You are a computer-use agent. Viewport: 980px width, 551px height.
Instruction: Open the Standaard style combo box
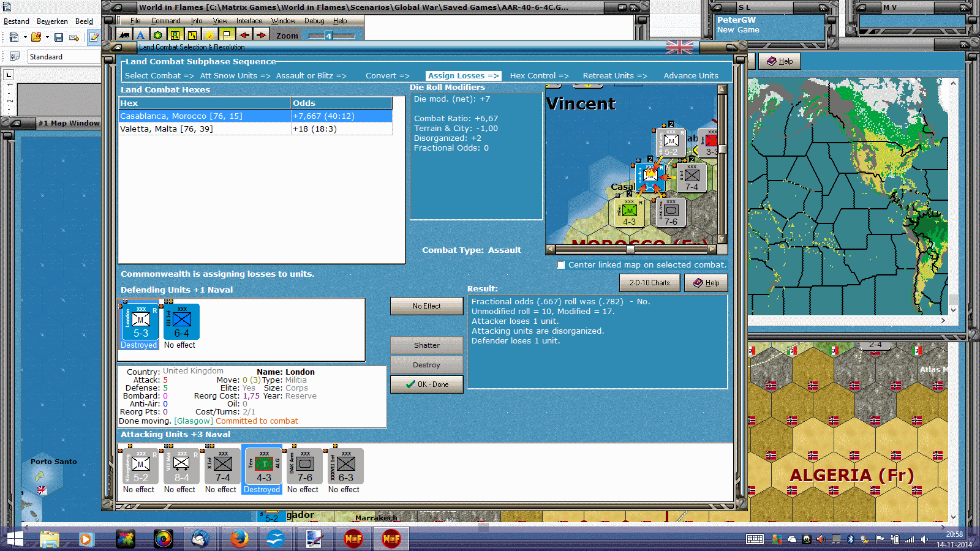point(64,57)
